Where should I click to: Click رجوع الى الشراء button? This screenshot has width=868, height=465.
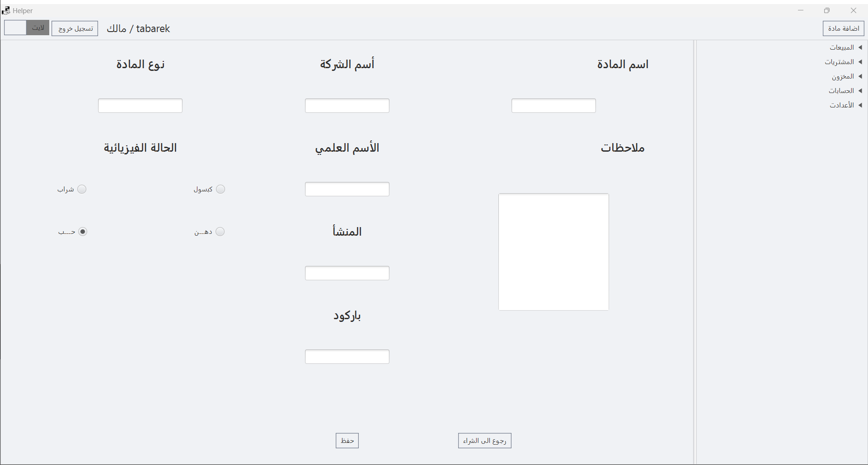pos(484,441)
